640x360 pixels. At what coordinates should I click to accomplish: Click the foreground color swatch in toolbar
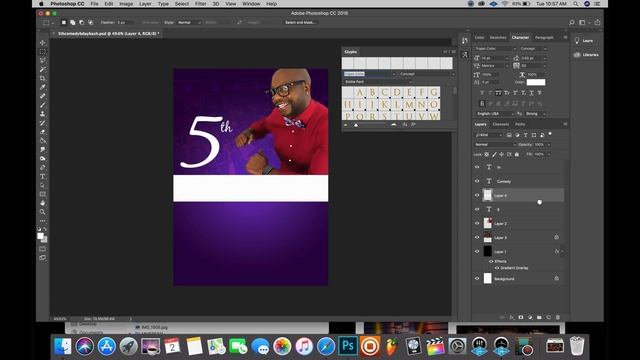[40, 236]
